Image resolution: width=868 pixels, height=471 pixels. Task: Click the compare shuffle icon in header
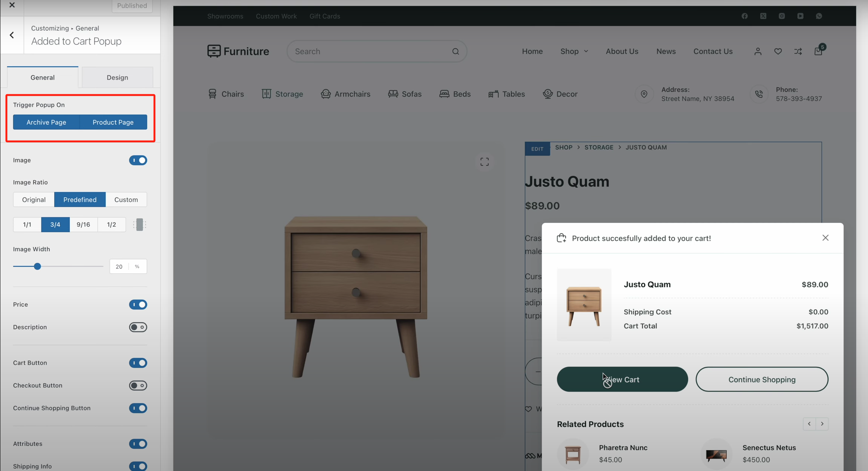coord(798,51)
